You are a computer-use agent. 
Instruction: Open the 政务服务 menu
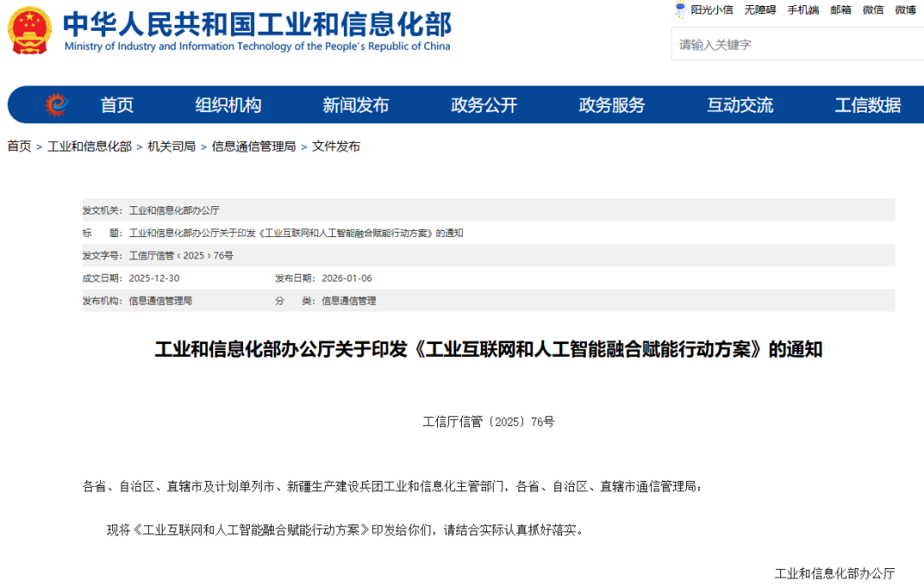point(611,104)
